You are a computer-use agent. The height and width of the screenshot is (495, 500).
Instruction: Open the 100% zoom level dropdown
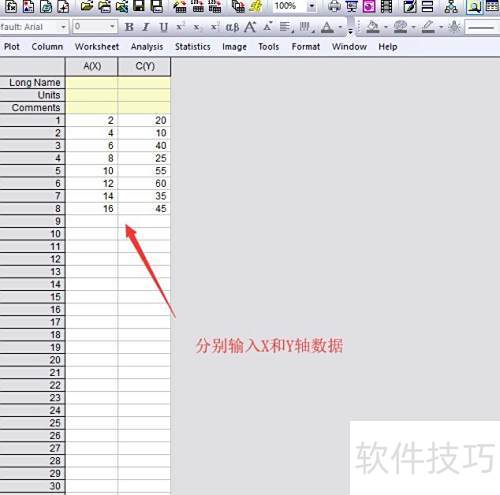pyautogui.click(x=311, y=6)
